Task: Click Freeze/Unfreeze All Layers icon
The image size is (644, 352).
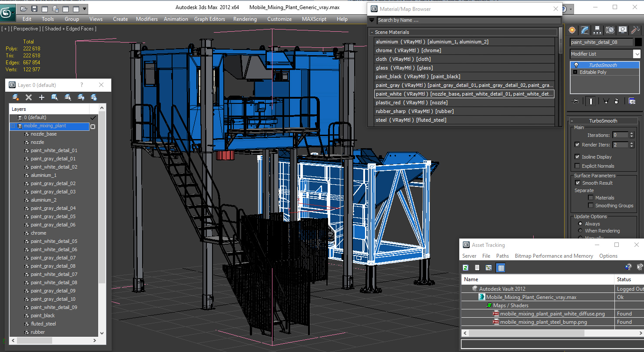Action: pos(93,97)
